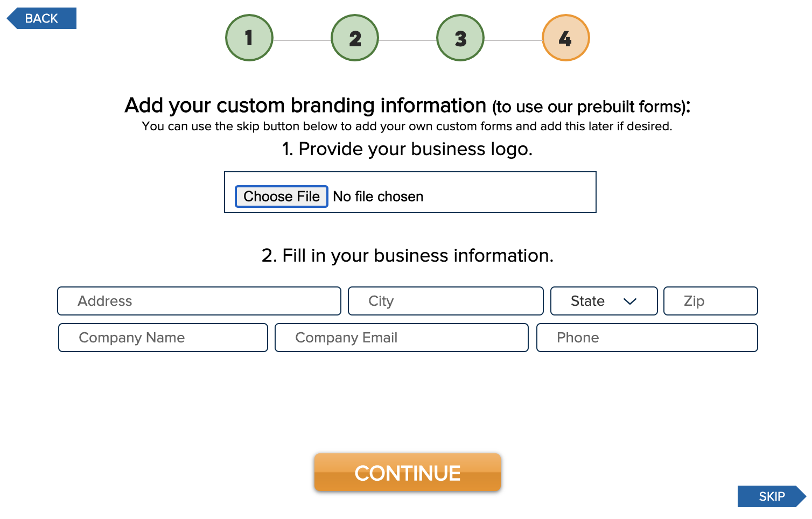
Task: Go to step 3 circle
Action: [460, 38]
